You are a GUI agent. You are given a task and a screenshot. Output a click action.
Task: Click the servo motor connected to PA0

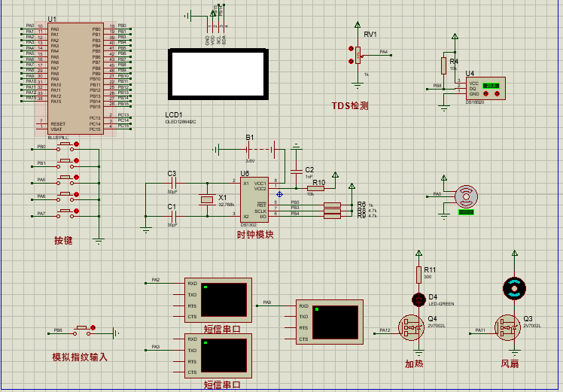click(466, 196)
